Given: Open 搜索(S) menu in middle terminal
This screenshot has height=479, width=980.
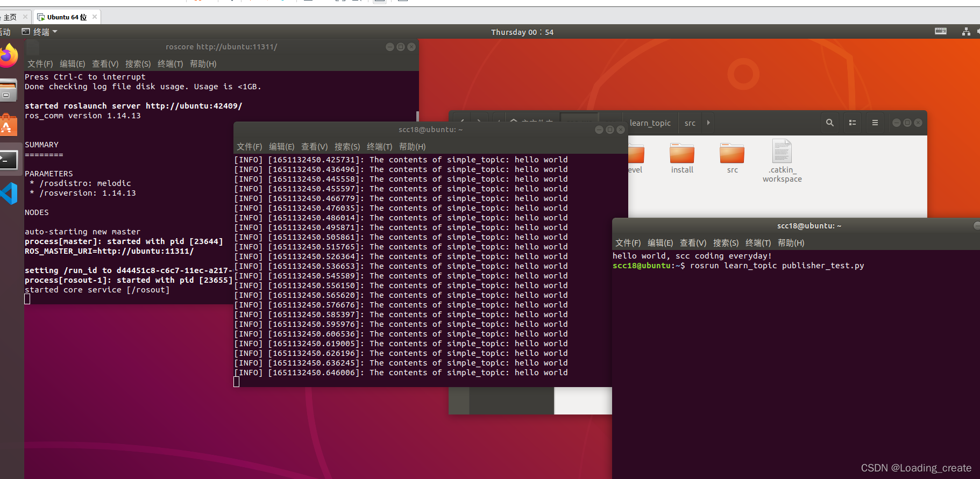Looking at the screenshot, I should [347, 147].
